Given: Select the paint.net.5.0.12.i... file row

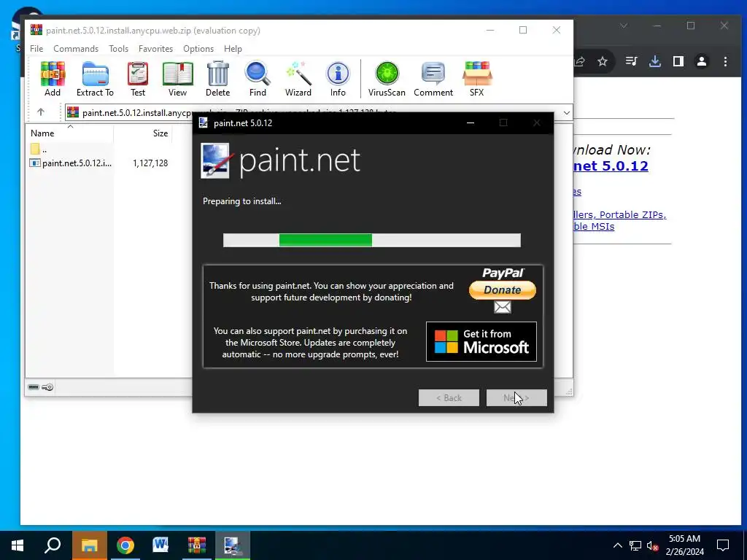Looking at the screenshot, I should click(x=71, y=163).
